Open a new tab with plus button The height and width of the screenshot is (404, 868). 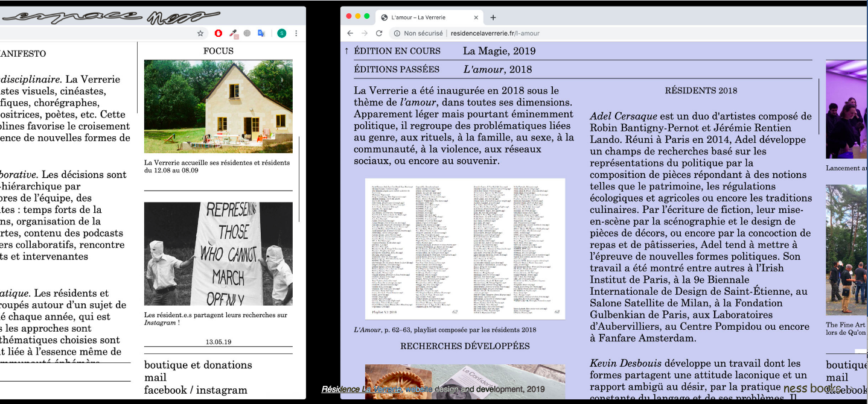[493, 17]
